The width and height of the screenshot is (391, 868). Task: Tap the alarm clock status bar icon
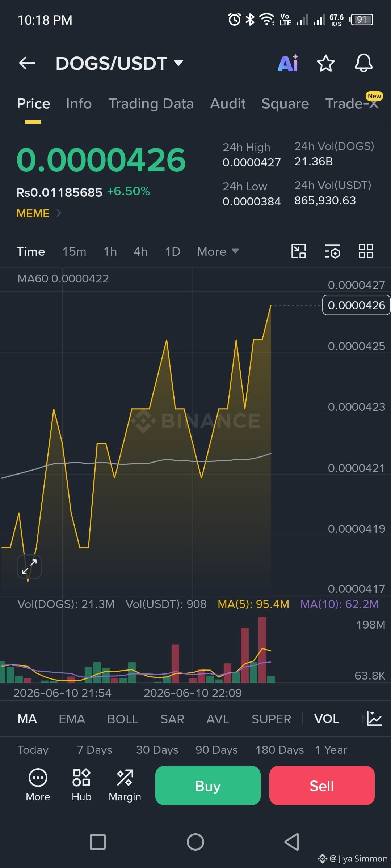tap(235, 19)
